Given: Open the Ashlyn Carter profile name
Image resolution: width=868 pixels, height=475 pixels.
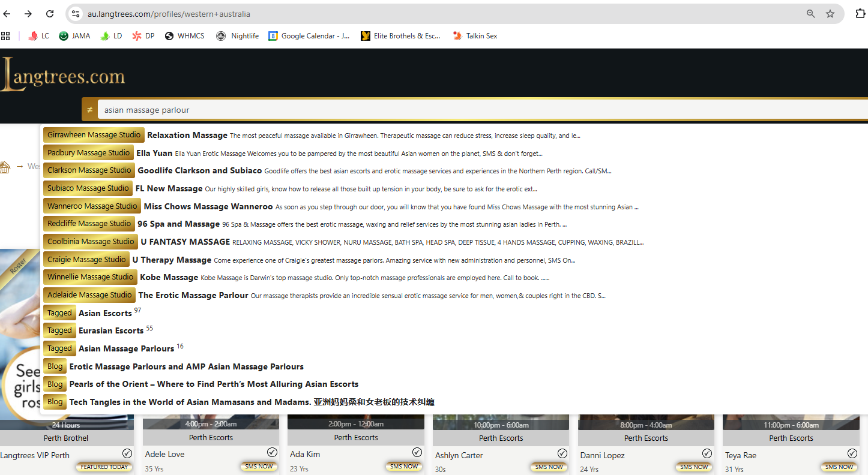Looking at the screenshot, I should click(x=459, y=455).
